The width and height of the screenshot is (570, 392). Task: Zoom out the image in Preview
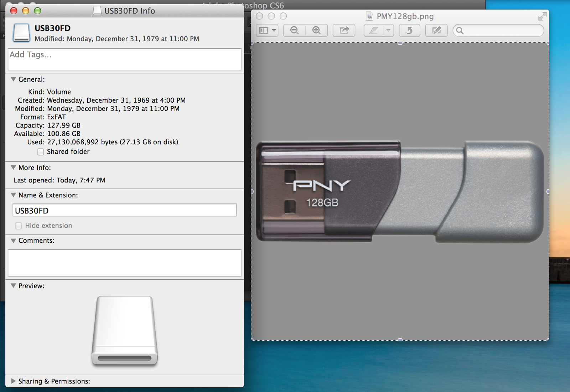click(295, 31)
